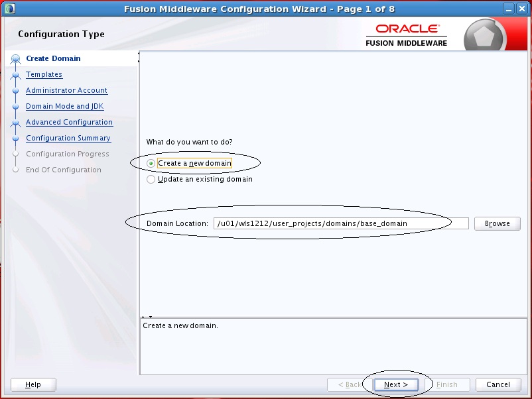Click the End Of Configuration node icon
The height and width of the screenshot is (399, 532).
click(15, 170)
